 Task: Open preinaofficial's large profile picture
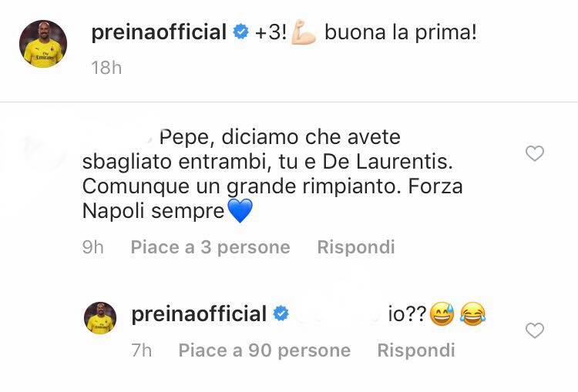click(43, 43)
